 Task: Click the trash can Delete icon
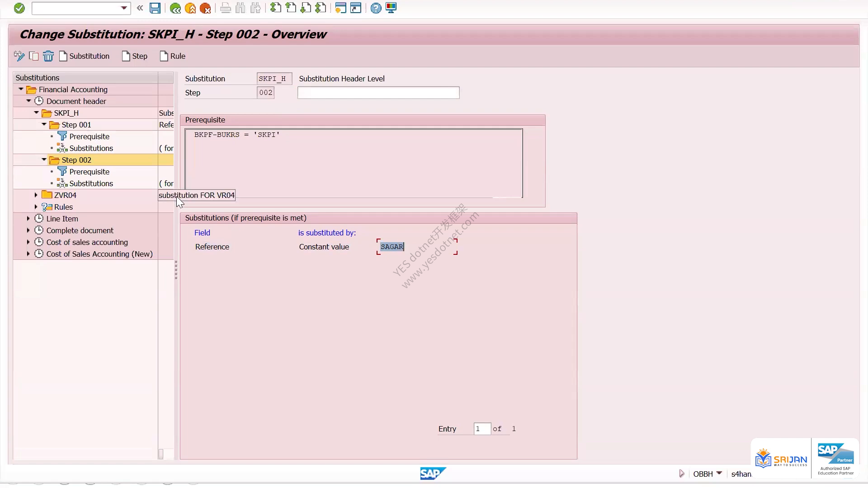tap(48, 56)
